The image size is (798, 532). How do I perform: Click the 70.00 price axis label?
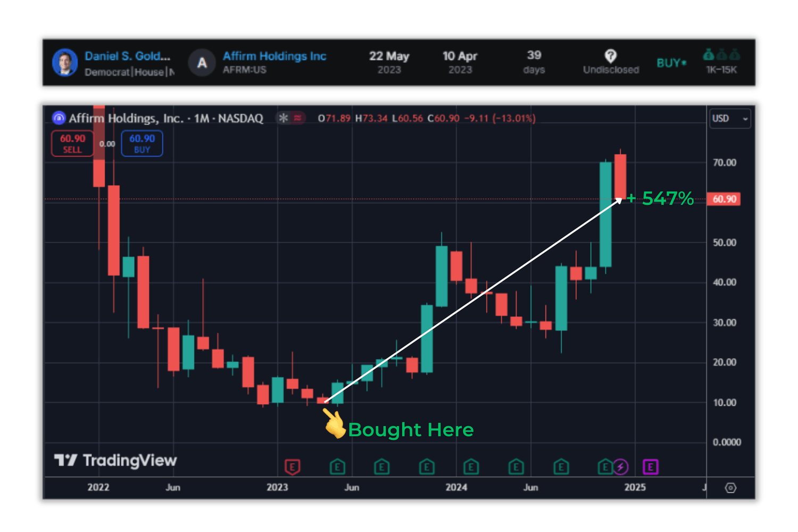coord(725,162)
